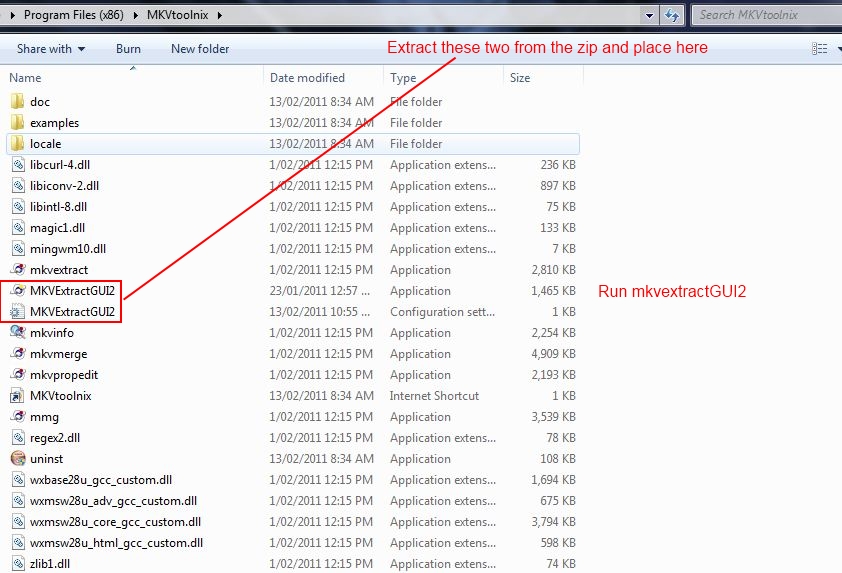Viewport: 842px width, 573px height.
Task: Select libintl-8.dll file icon
Action: coord(18,207)
